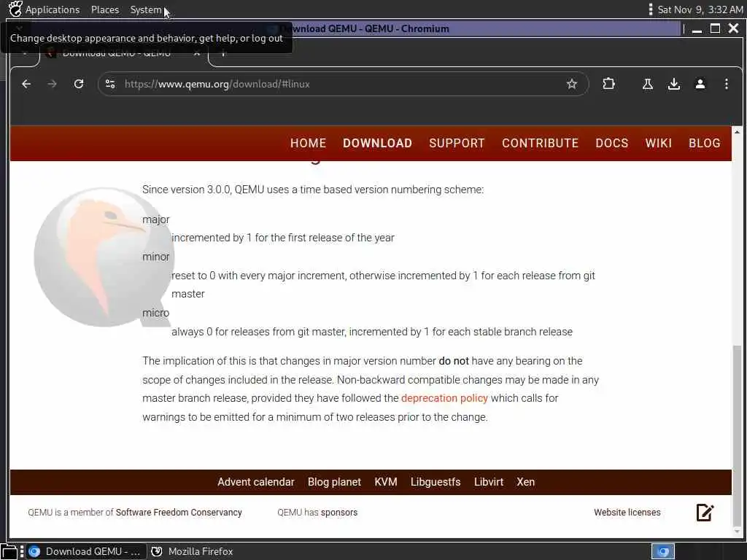Click the bold 'do not' text
The width and height of the screenshot is (747, 560).
point(454,361)
